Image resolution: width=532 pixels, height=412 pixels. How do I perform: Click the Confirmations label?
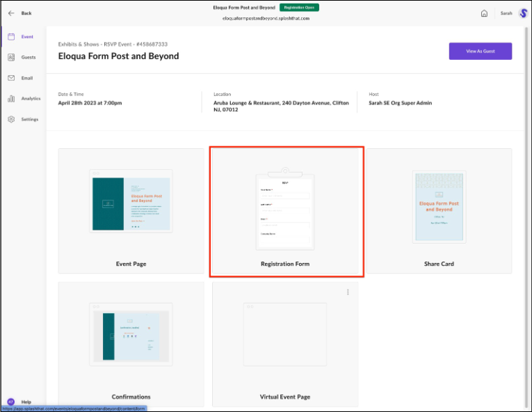(131, 397)
